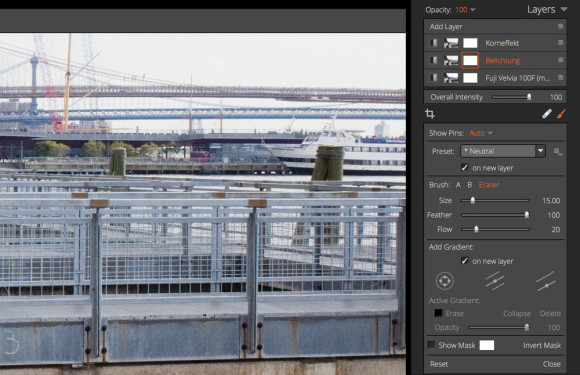Image resolution: width=580 pixels, height=375 pixels.
Task: Enable the Show Mask checkbox
Action: tap(431, 345)
